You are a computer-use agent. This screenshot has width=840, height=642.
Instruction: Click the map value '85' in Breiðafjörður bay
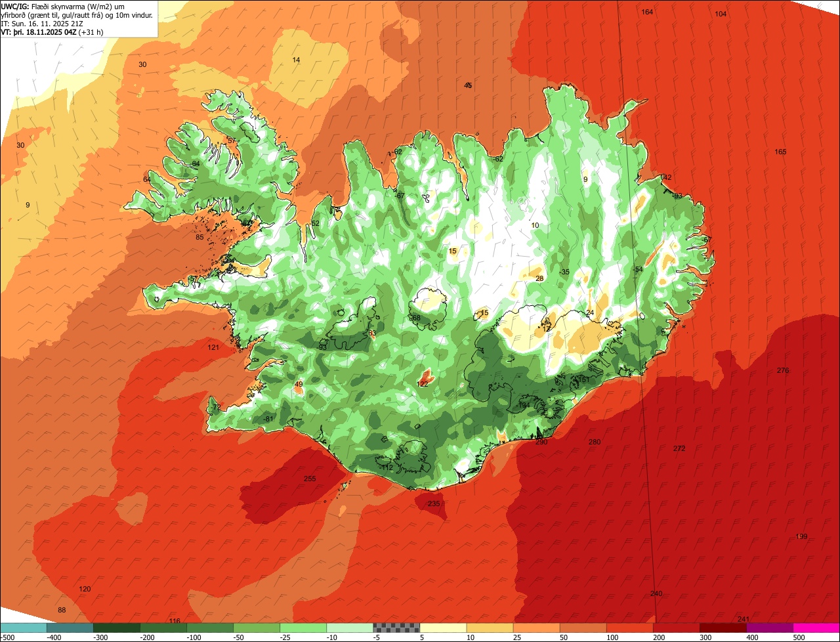coord(199,238)
